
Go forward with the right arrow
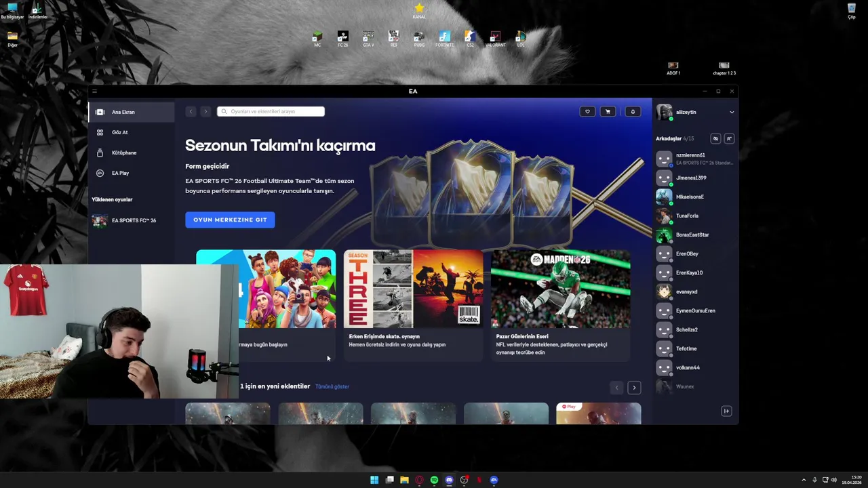tap(205, 112)
